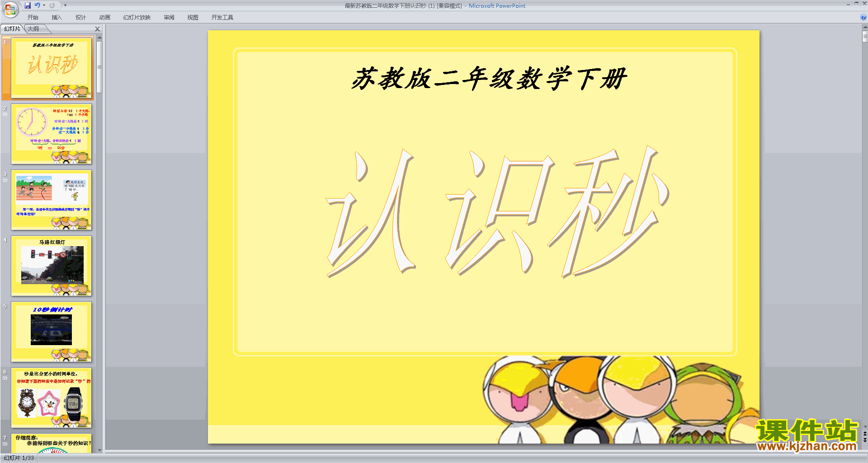Open the 幻灯片放映 ribbon tab

click(137, 18)
